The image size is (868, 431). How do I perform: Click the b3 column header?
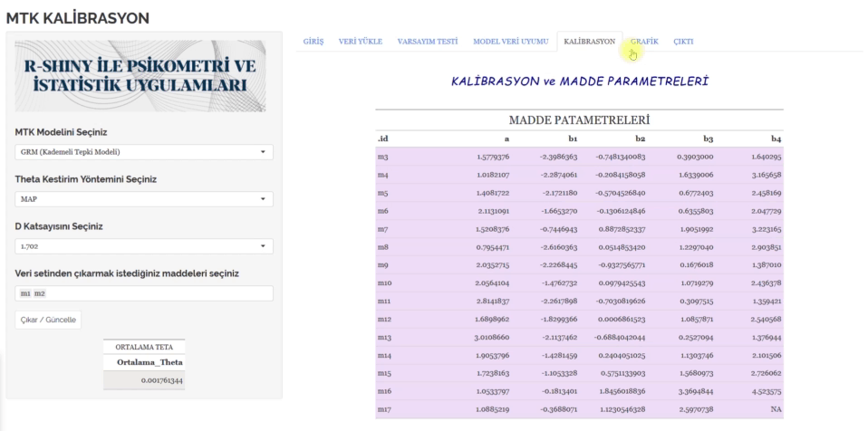pos(709,139)
